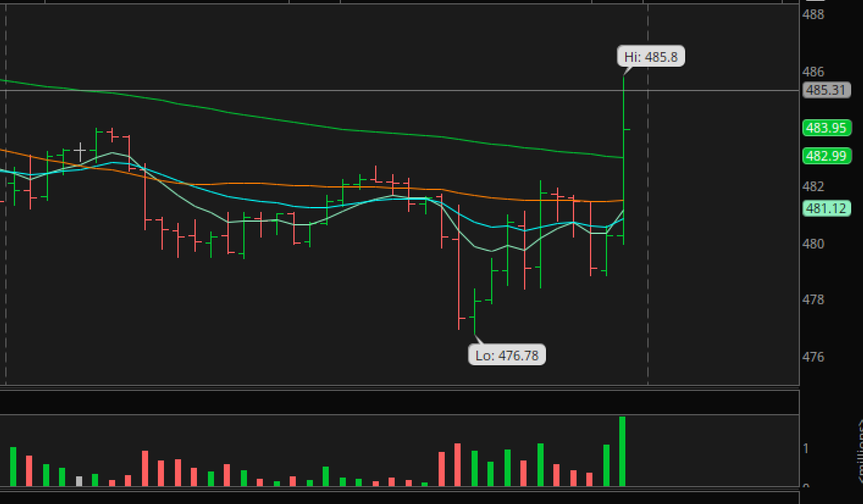Screen dimensions: 863x504
Task: Click the tallest green volume bar
Action: (622, 452)
